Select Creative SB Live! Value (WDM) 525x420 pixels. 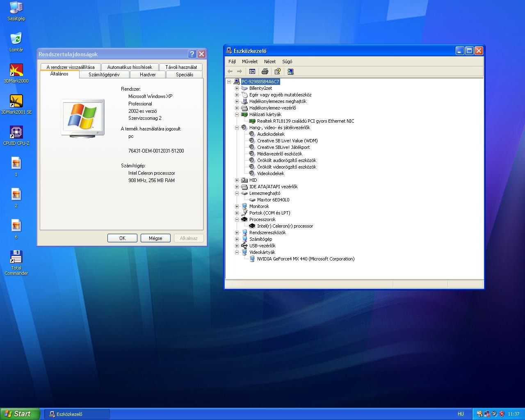coord(288,141)
